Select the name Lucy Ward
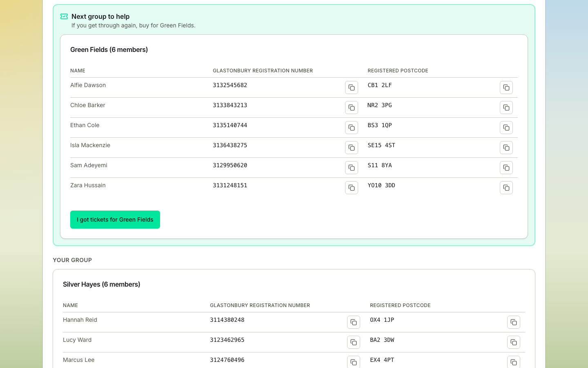The image size is (588, 368). (77, 340)
